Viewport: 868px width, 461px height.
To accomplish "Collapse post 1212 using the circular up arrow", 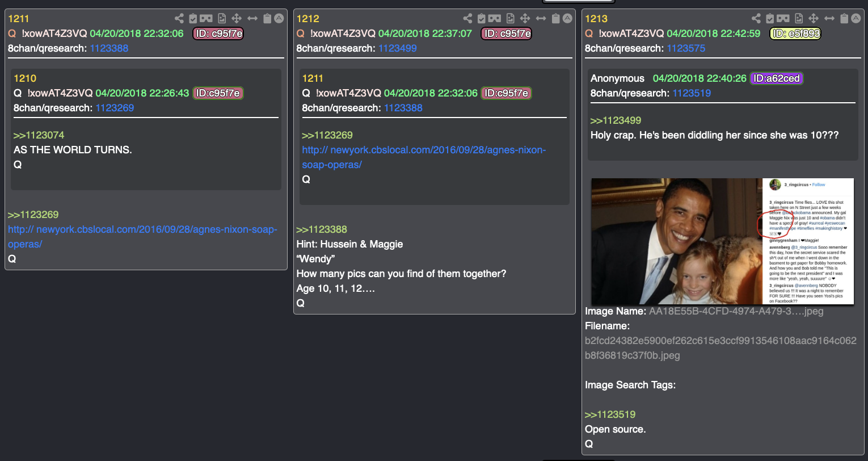I will click(567, 18).
